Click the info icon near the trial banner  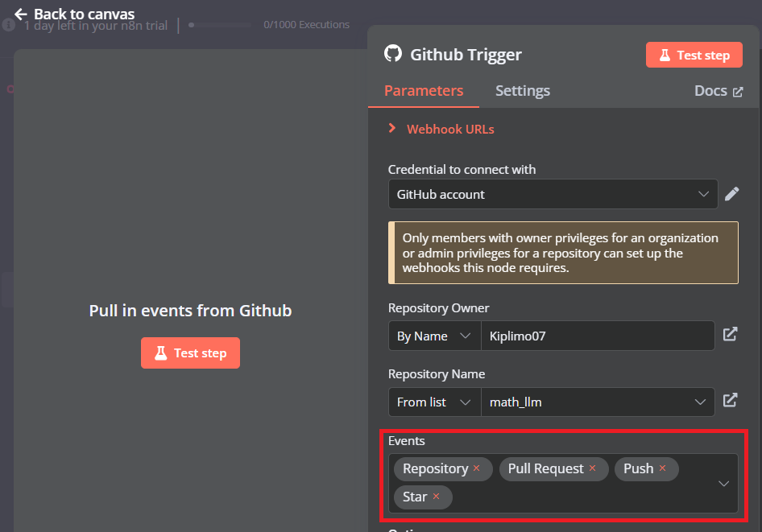click(x=7, y=24)
